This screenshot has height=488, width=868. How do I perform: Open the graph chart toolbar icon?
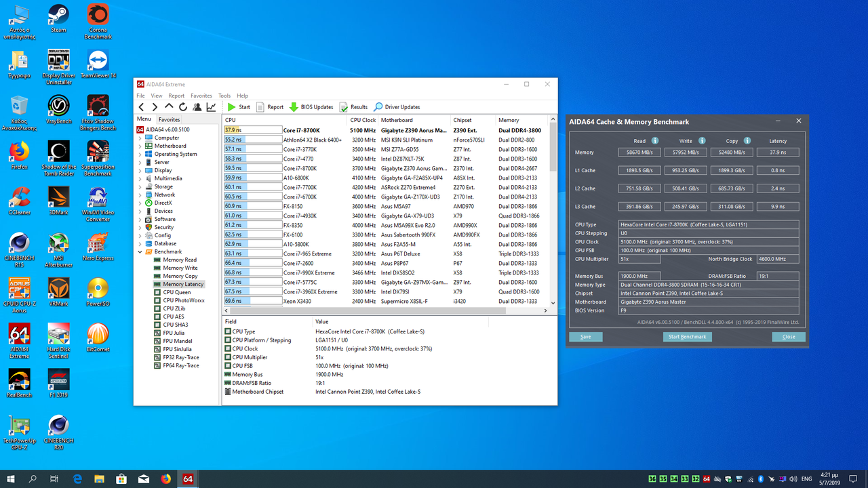click(211, 107)
